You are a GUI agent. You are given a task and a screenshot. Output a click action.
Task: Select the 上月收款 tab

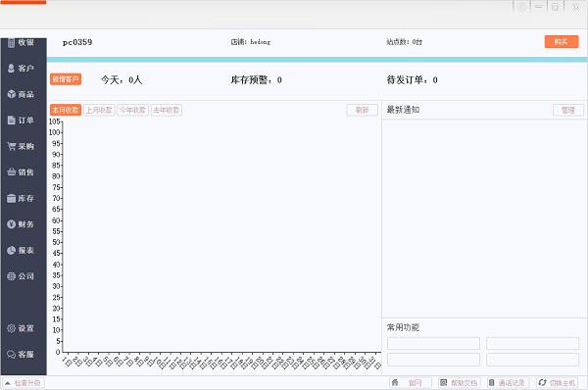pos(99,110)
